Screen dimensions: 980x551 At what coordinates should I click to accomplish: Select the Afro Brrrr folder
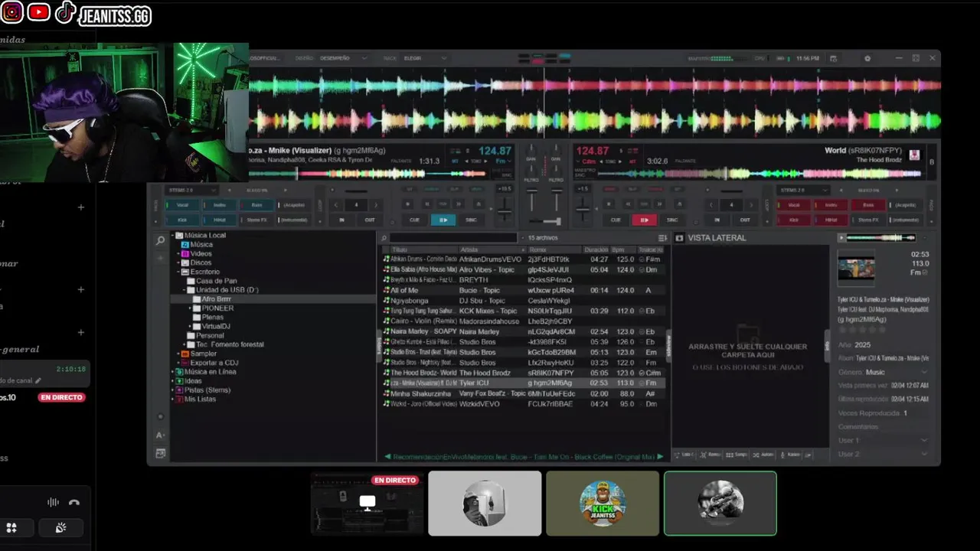[x=217, y=299]
